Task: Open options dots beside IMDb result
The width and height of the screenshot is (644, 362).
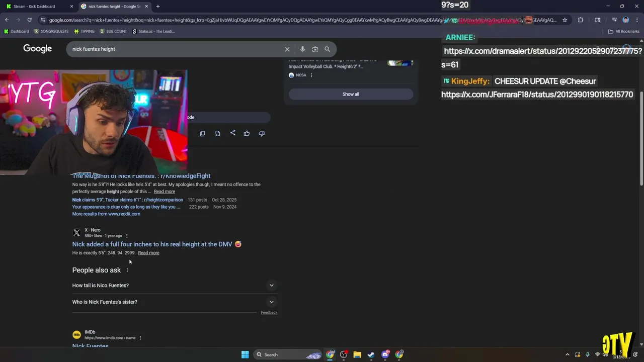Action: click(x=140, y=338)
